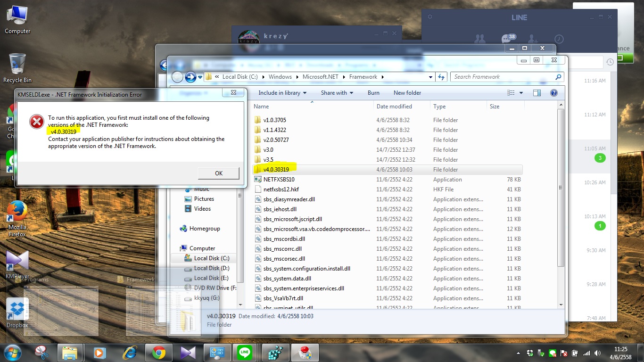Screen dimensions: 644x362
Task: Select the Dropbox desktop shortcut
Action: pos(17,313)
